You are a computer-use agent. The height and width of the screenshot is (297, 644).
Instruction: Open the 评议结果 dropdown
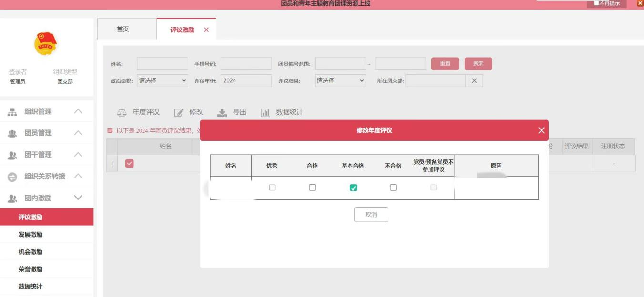tap(340, 81)
